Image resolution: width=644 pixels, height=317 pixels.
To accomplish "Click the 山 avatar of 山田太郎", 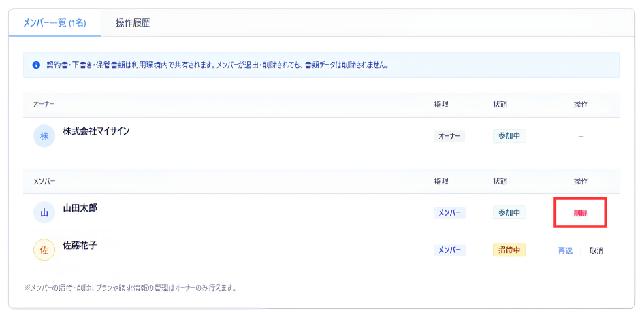I will pyautogui.click(x=44, y=212).
